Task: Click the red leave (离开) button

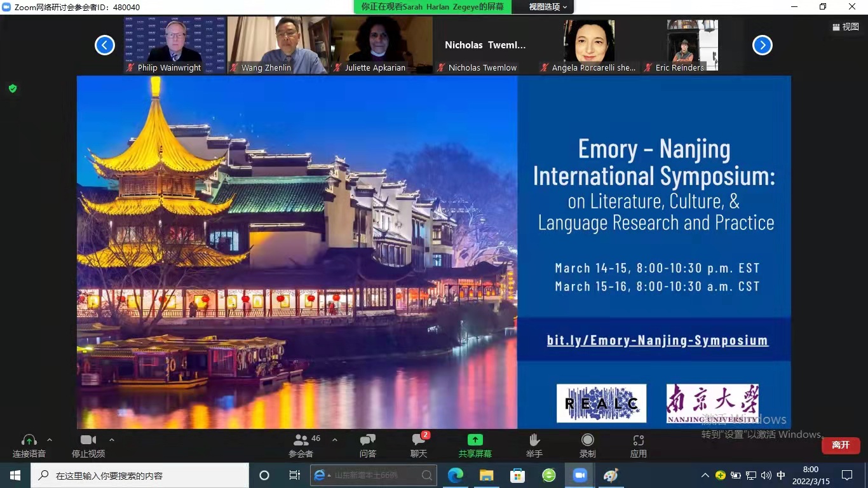Action: coord(840,445)
